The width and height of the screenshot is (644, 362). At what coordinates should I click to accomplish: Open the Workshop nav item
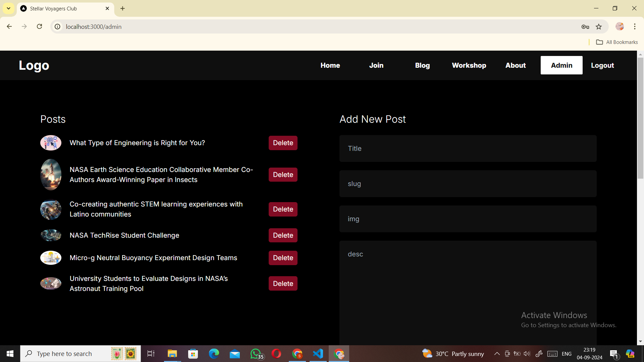click(x=469, y=65)
